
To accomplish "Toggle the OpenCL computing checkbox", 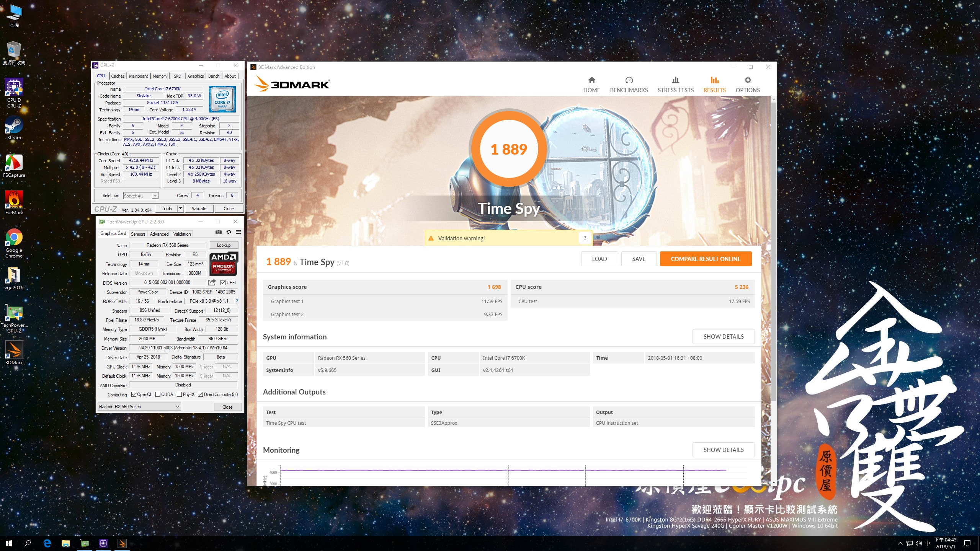I will pos(134,395).
